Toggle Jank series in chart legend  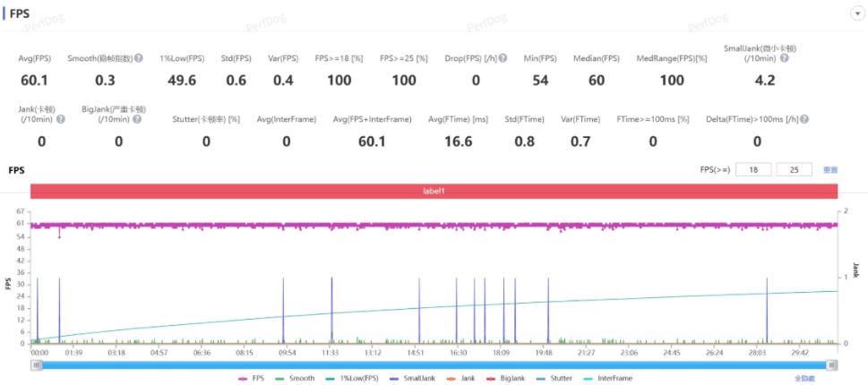(x=460, y=379)
